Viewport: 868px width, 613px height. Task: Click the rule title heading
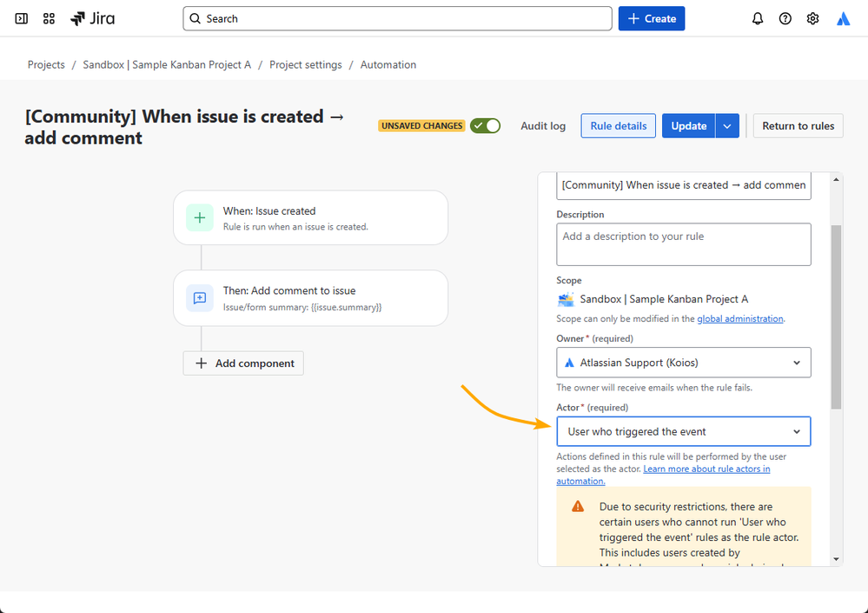point(184,127)
